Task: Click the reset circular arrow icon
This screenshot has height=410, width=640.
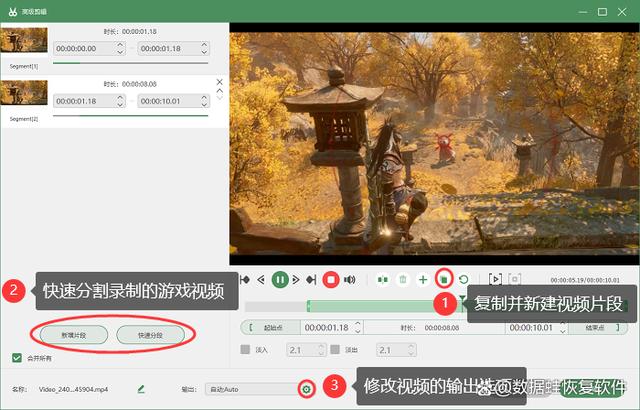Action: tap(464, 280)
